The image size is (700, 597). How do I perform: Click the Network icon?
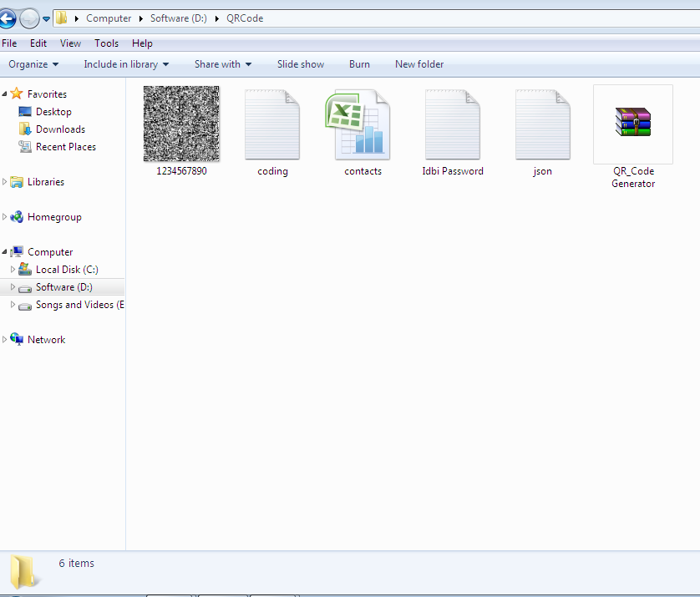pyautogui.click(x=17, y=339)
